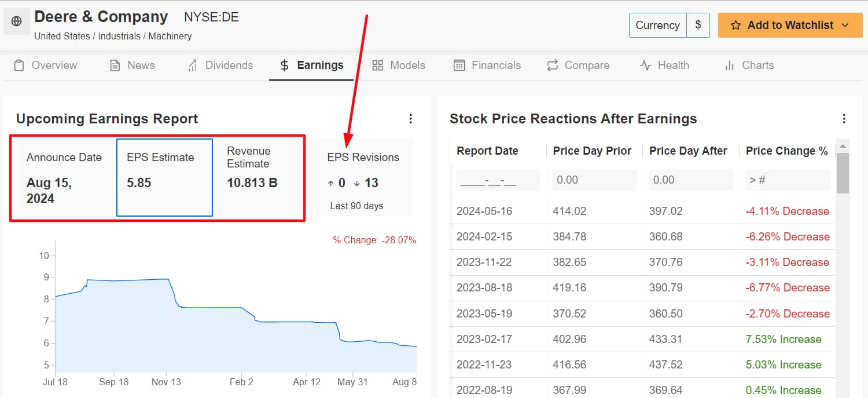
Task: Go to the Dividends tab
Action: (x=220, y=65)
